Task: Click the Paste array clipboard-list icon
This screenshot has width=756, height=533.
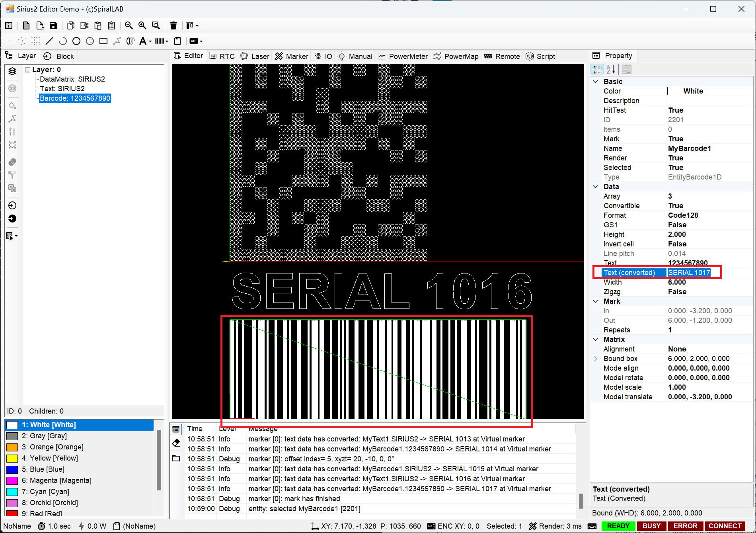Action: tap(111, 25)
